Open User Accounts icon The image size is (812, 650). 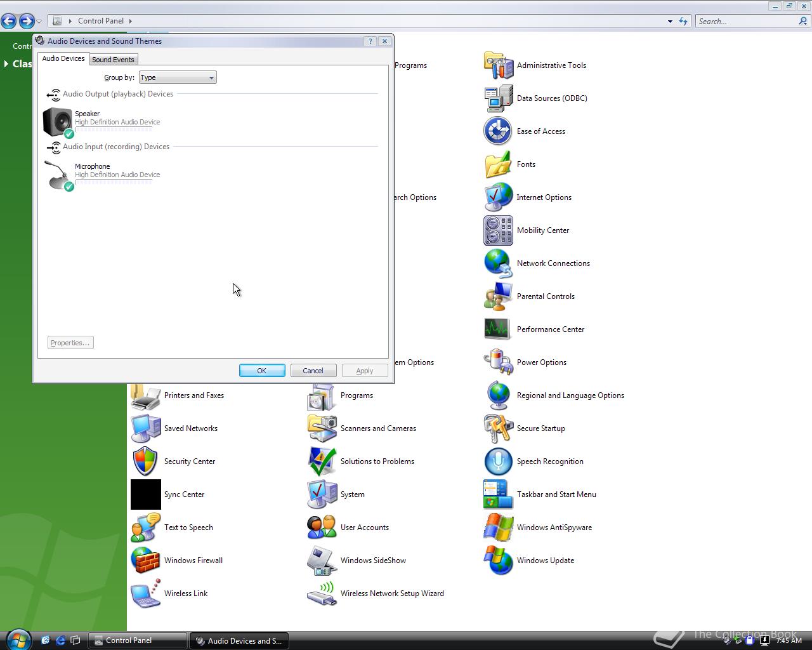coord(322,527)
